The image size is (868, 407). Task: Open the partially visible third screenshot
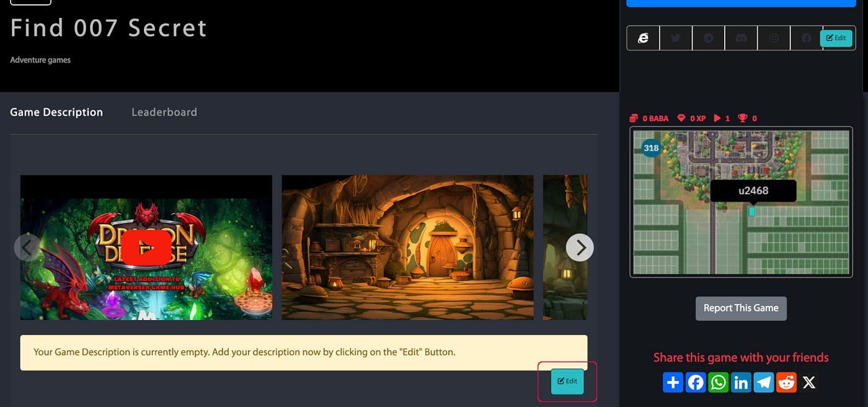pos(565,248)
